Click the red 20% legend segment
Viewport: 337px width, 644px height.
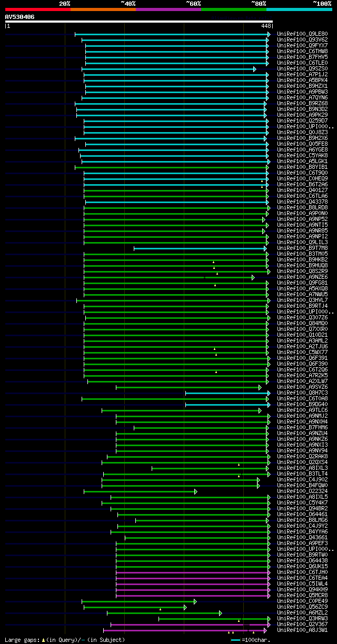tap(38, 9)
